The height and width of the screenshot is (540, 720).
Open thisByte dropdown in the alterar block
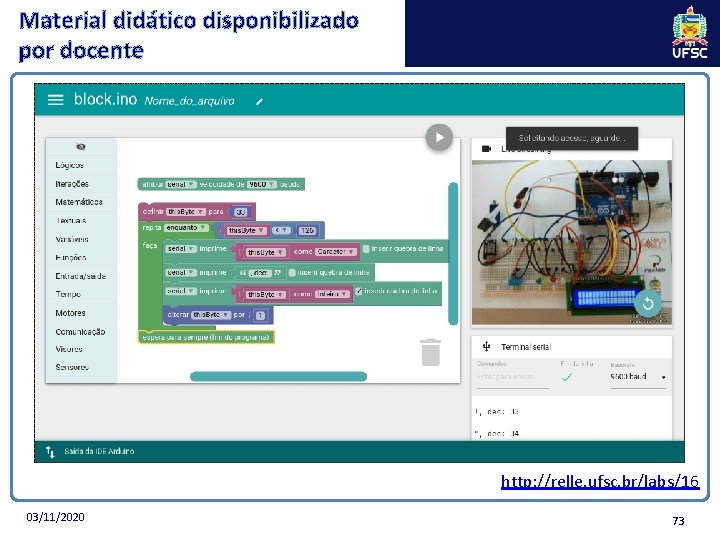click(211, 315)
